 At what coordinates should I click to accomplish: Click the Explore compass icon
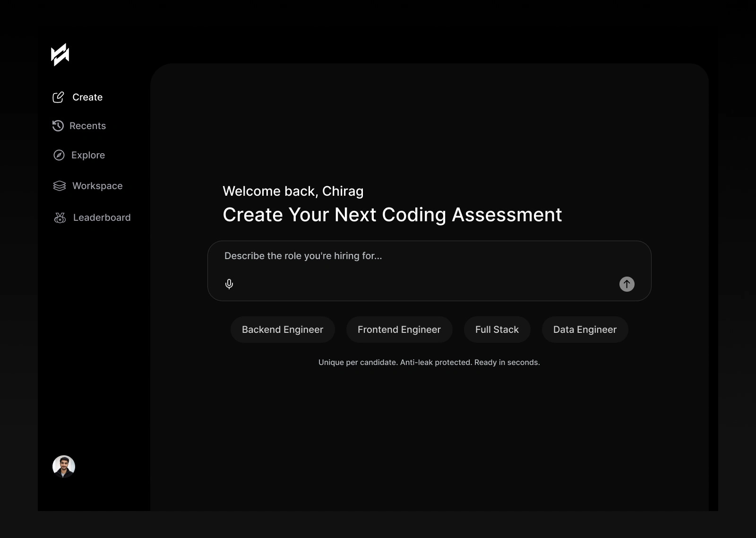coord(59,155)
